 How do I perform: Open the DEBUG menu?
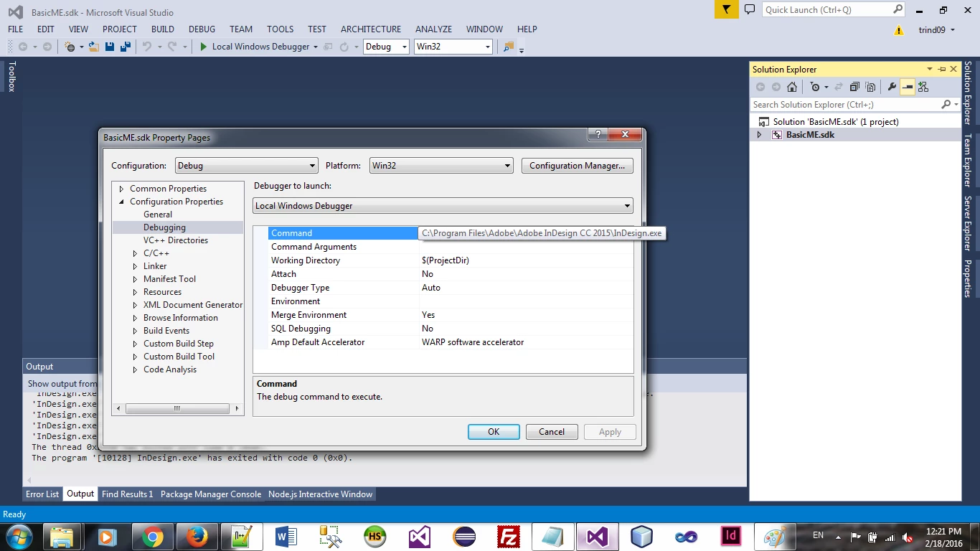pyautogui.click(x=202, y=29)
